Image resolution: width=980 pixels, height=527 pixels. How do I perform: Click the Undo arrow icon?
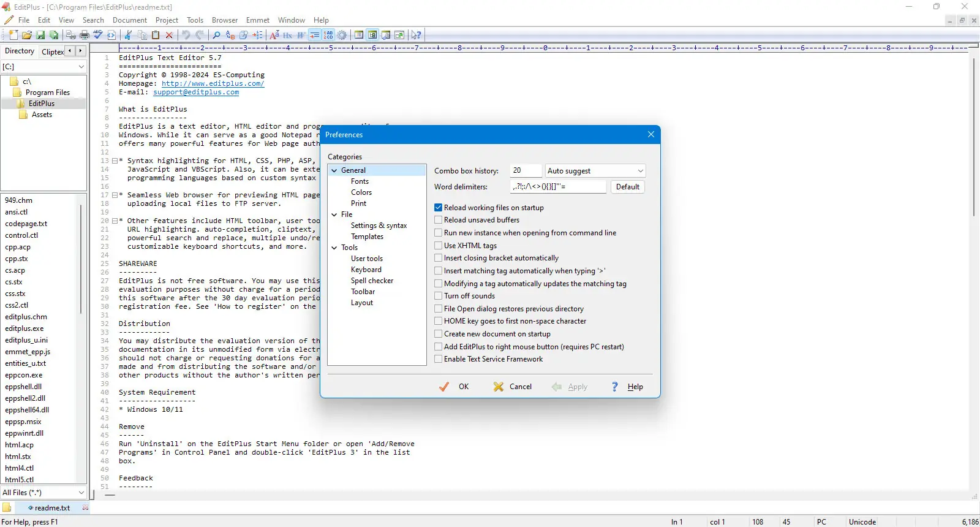[x=186, y=35]
